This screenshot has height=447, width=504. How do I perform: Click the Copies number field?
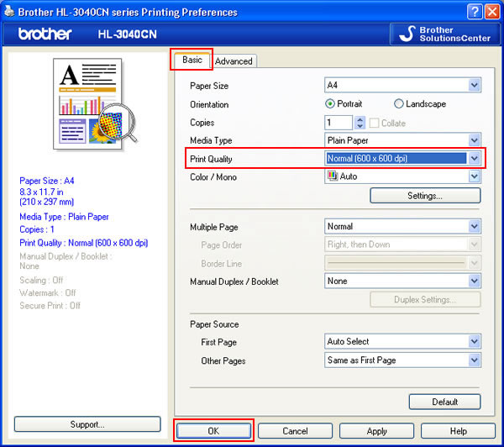click(339, 123)
